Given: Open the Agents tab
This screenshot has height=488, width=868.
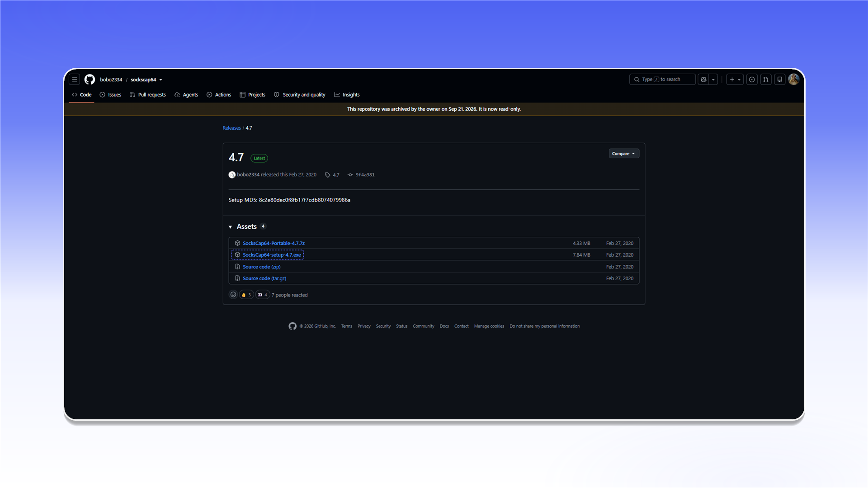Looking at the screenshot, I should [x=186, y=95].
